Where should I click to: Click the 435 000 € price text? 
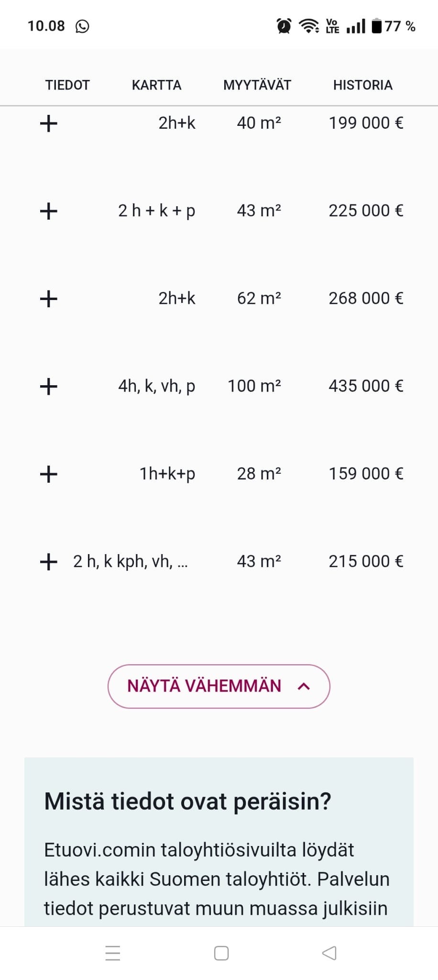[x=366, y=386]
